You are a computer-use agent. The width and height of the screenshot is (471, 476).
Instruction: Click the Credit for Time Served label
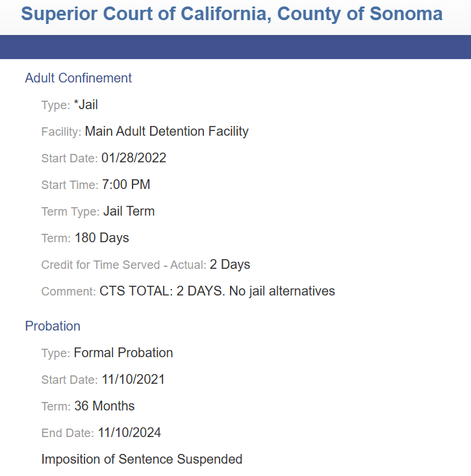123,265
